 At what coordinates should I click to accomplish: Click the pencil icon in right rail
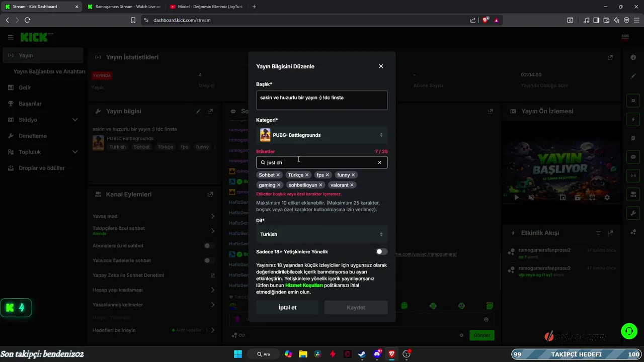click(x=633, y=76)
